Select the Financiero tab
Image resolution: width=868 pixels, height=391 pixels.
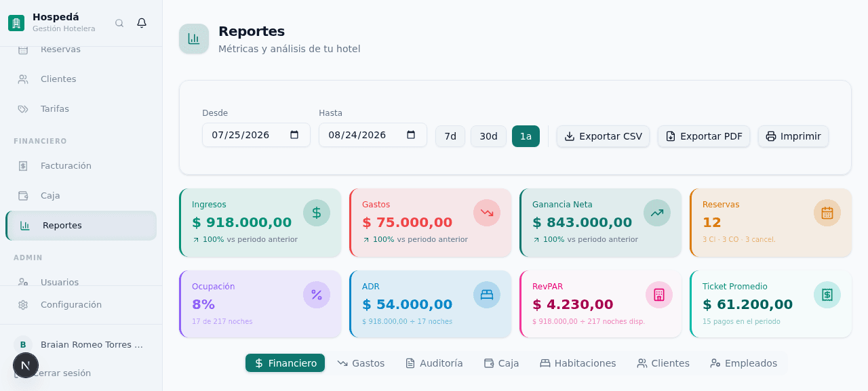pos(285,363)
